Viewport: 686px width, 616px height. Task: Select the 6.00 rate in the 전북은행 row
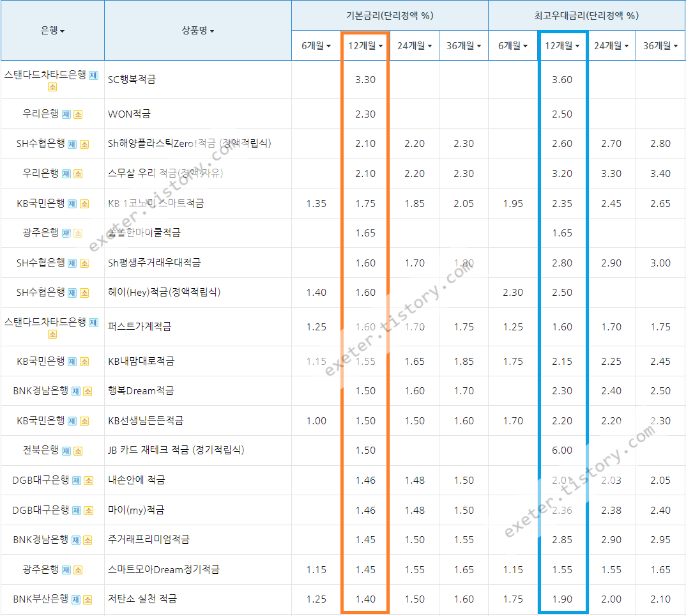pos(562,450)
